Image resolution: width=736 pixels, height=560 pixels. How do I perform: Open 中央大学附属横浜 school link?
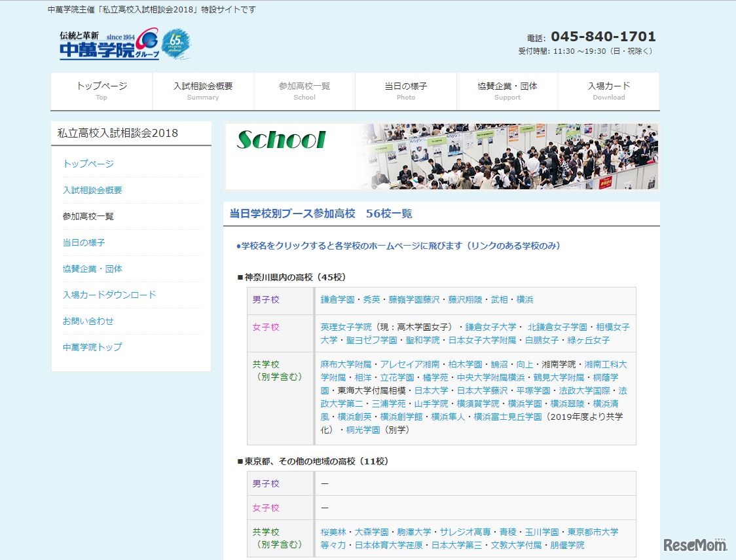491,377
